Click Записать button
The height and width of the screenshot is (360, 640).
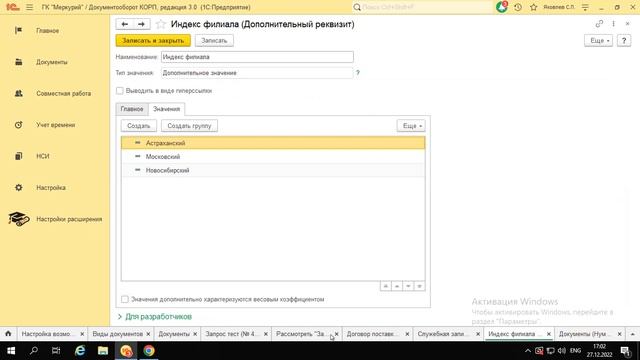(x=214, y=40)
